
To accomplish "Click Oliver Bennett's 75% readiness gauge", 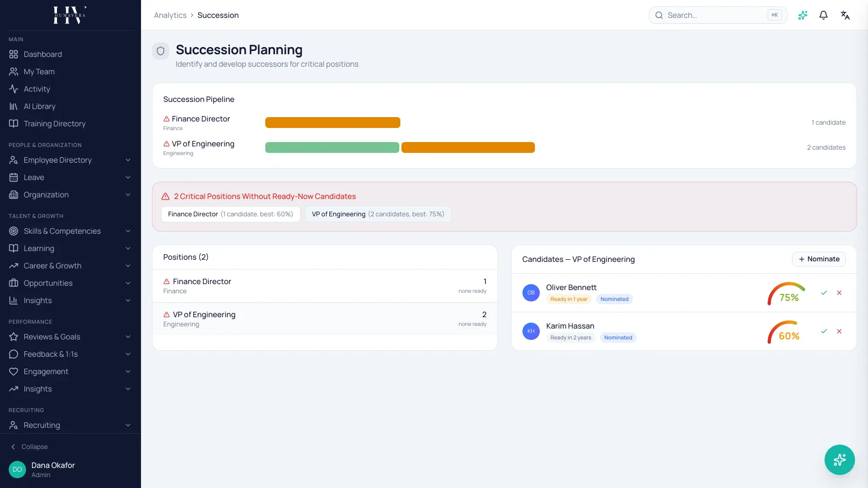I will click(787, 293).
